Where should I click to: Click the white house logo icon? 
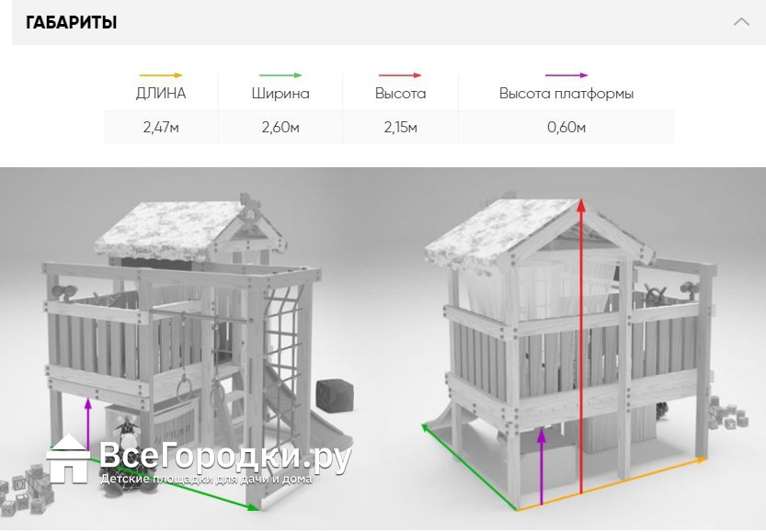click(x=71, y=459)
